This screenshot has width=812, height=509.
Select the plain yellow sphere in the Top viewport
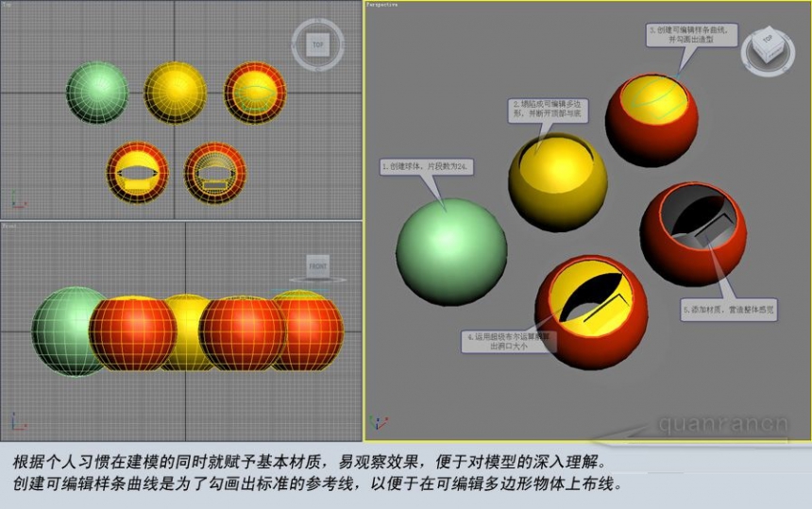(x=175, y=93)
